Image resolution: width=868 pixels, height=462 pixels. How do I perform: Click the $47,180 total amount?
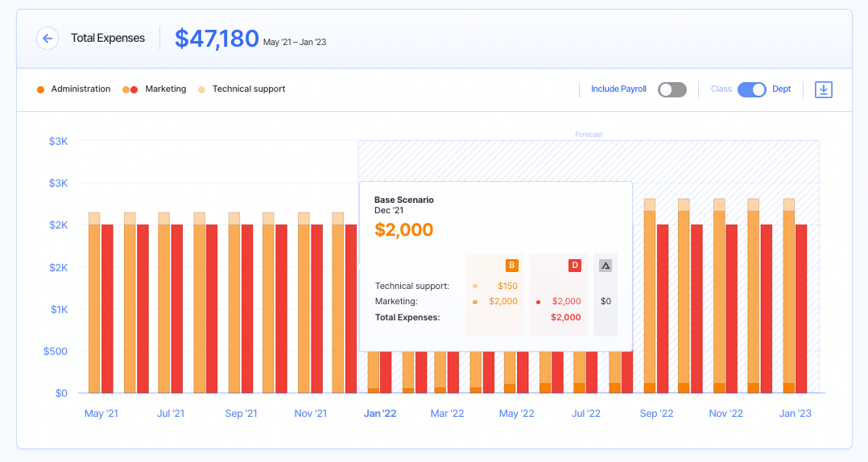pyautogui.click(x=217, y=39)
